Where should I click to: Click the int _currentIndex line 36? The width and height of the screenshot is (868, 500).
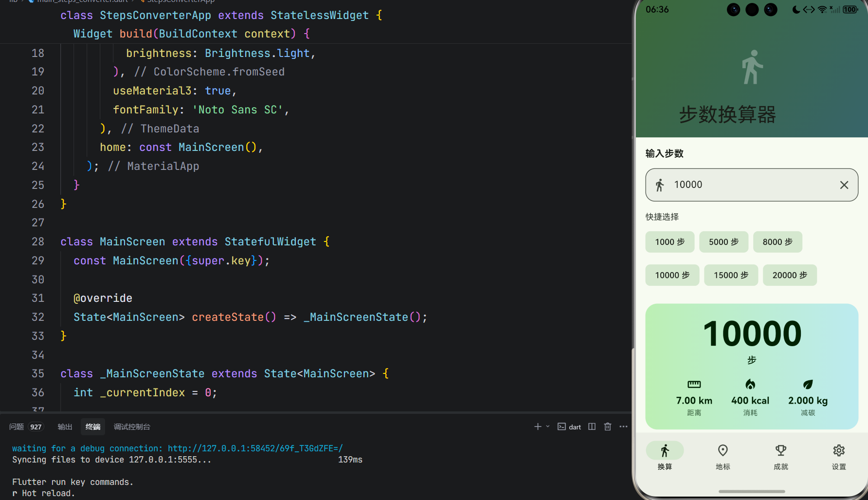coord(145,392)
